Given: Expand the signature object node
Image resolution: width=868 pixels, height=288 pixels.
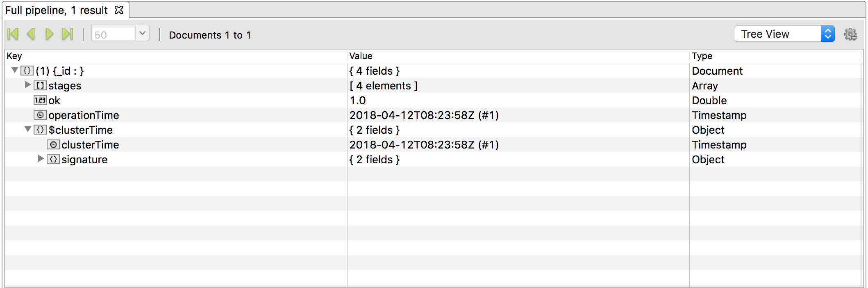Looking at the screenshot, I should (x=41, y=159).
